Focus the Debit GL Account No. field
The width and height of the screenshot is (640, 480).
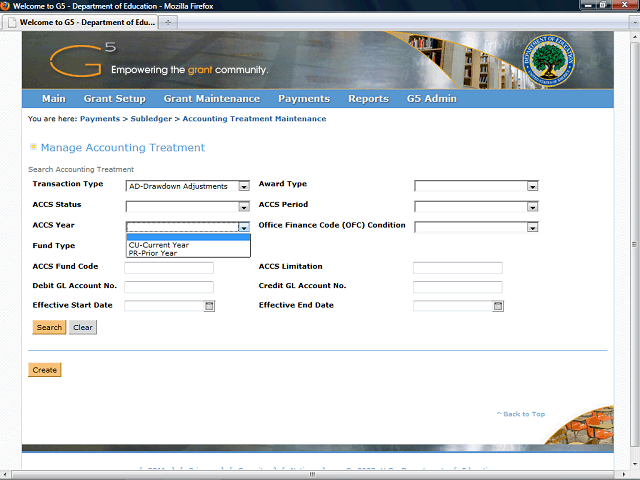click(169, 287)
